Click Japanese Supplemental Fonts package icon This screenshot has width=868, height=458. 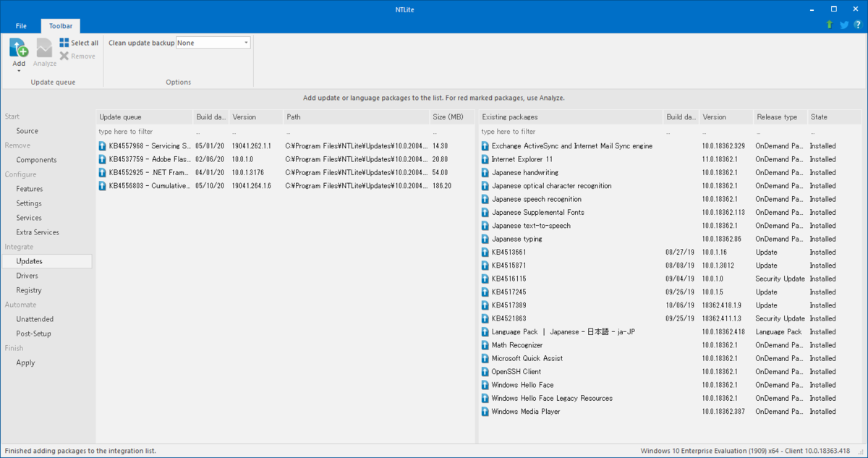[485, 213]
